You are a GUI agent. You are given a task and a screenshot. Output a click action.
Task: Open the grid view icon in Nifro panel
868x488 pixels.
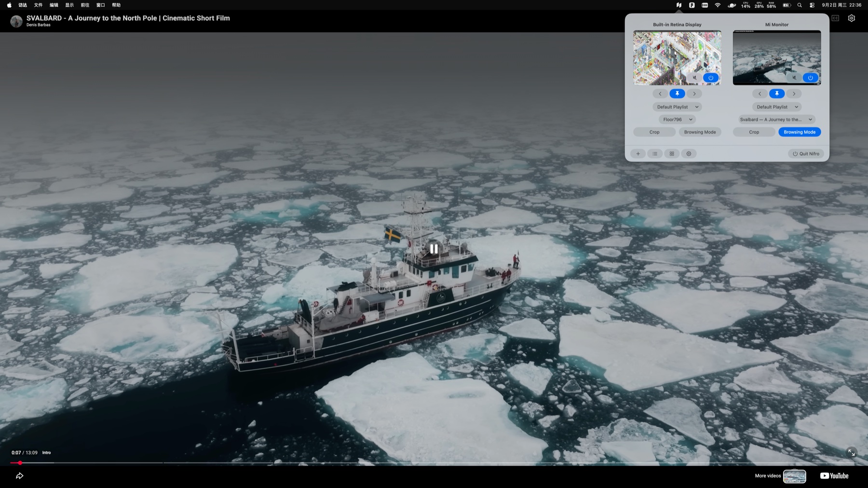pos(672,154)
